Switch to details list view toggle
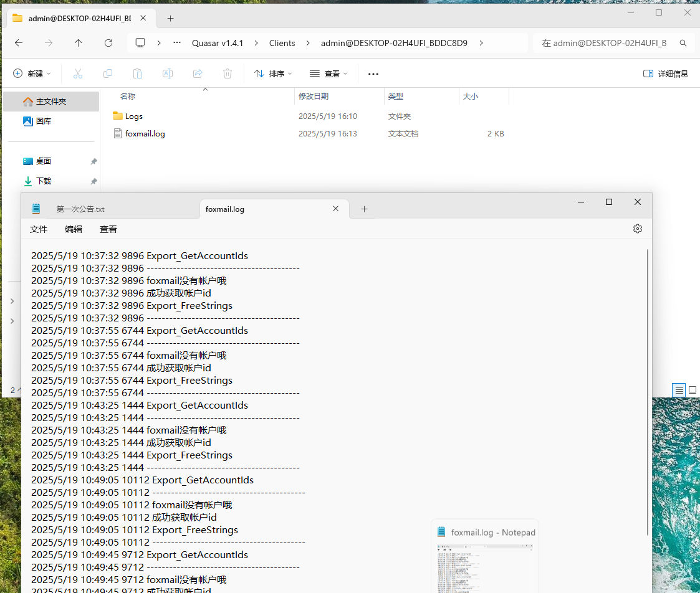The width and height of the screenshot is (700, 593). click(x=679, y=390)
